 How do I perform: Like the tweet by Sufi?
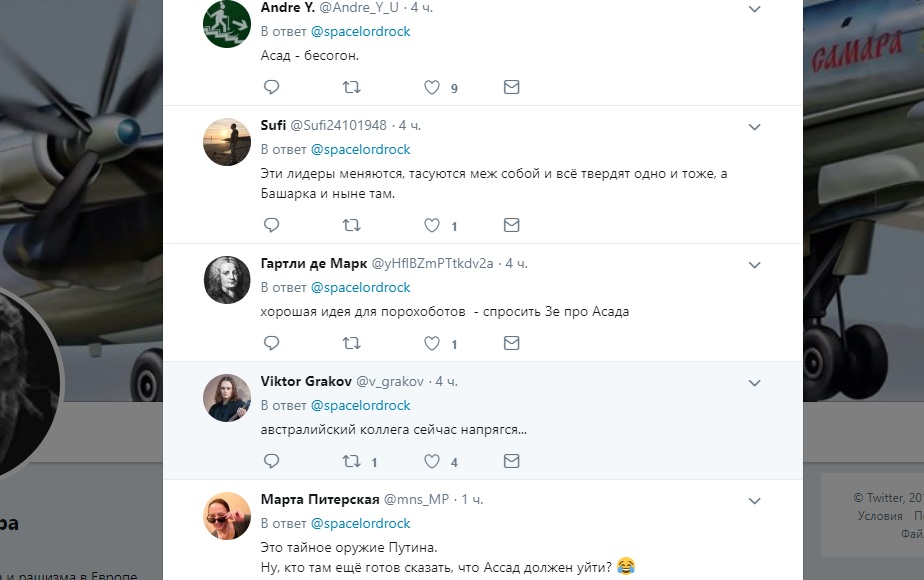432,225
